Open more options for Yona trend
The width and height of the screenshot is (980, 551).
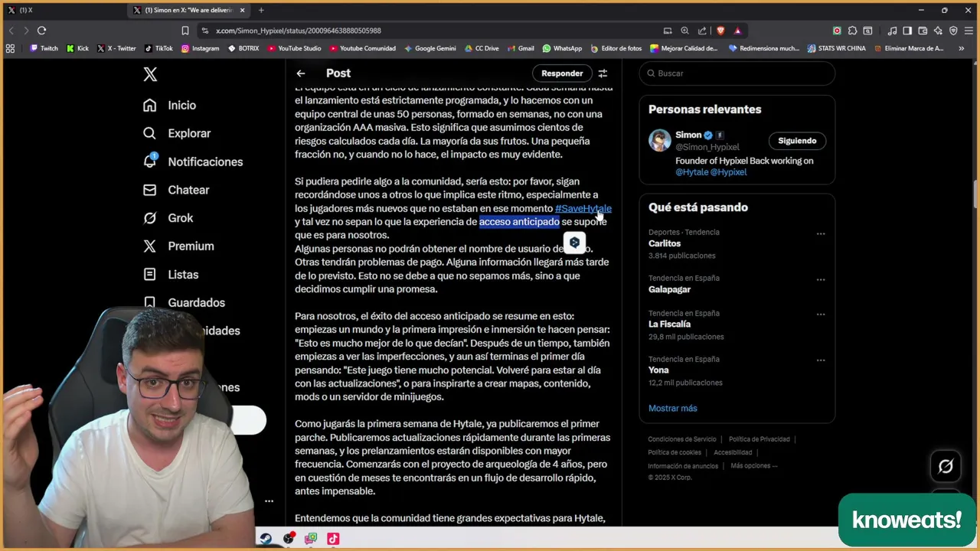[820, 360]
